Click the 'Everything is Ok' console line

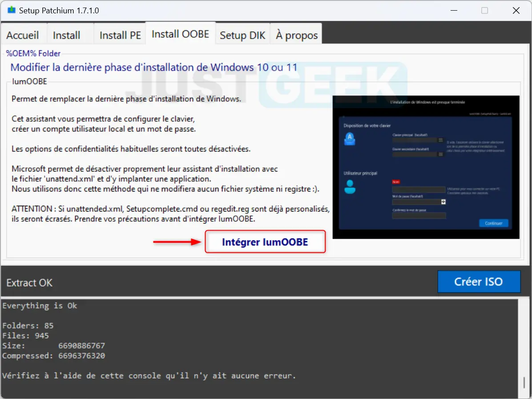coord(40,306)
